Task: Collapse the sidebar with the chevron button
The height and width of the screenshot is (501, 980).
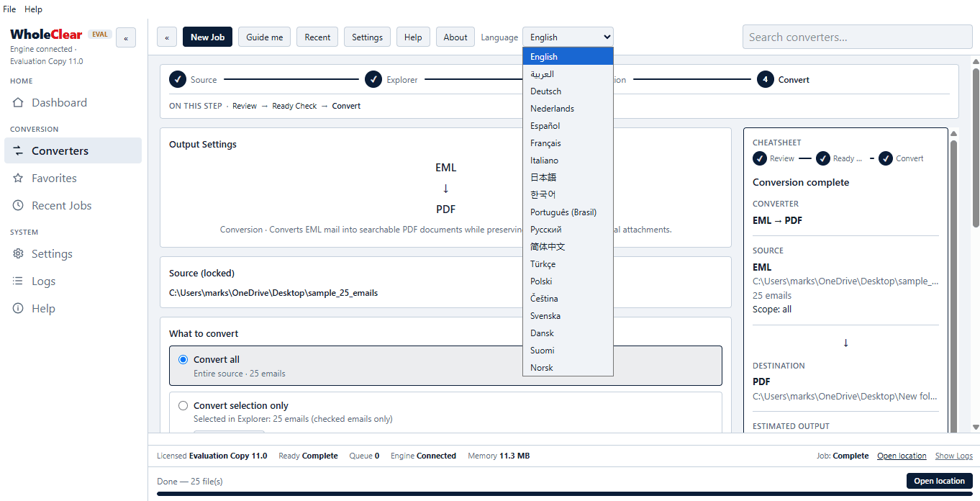Action: (x=126, y=38)
